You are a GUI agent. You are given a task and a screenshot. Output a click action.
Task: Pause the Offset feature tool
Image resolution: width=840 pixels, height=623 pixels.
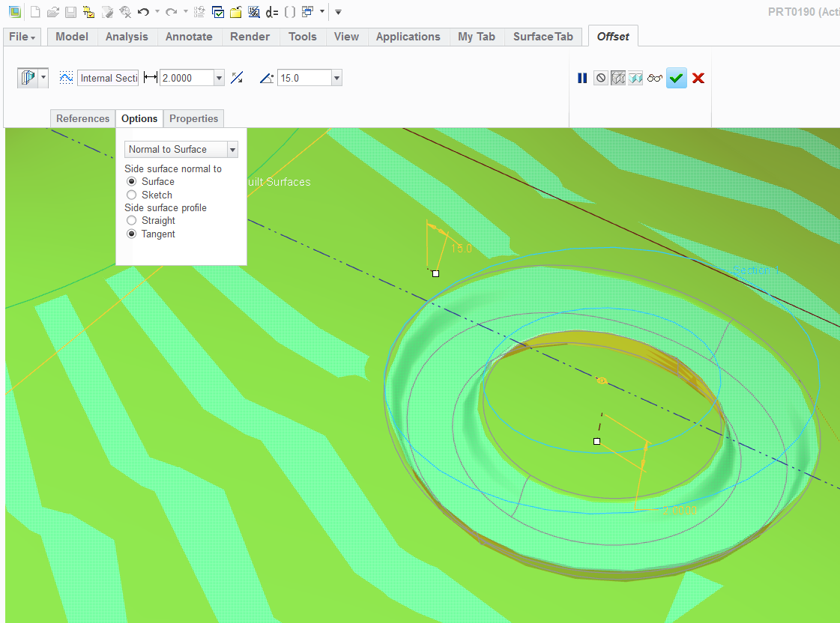tap(582, 78)
